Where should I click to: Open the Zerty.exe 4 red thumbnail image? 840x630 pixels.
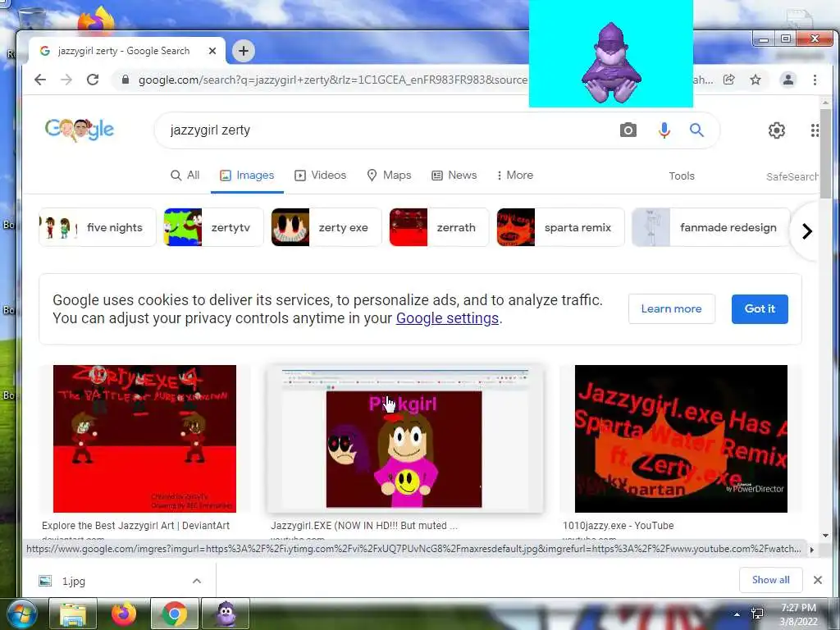click(144, 439)
